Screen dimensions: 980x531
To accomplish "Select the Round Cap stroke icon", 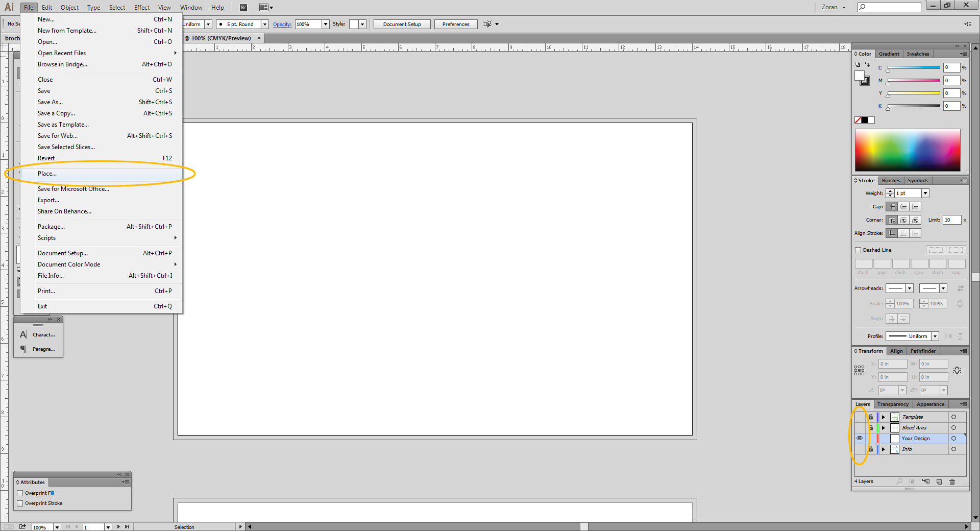I will [904, 207].
